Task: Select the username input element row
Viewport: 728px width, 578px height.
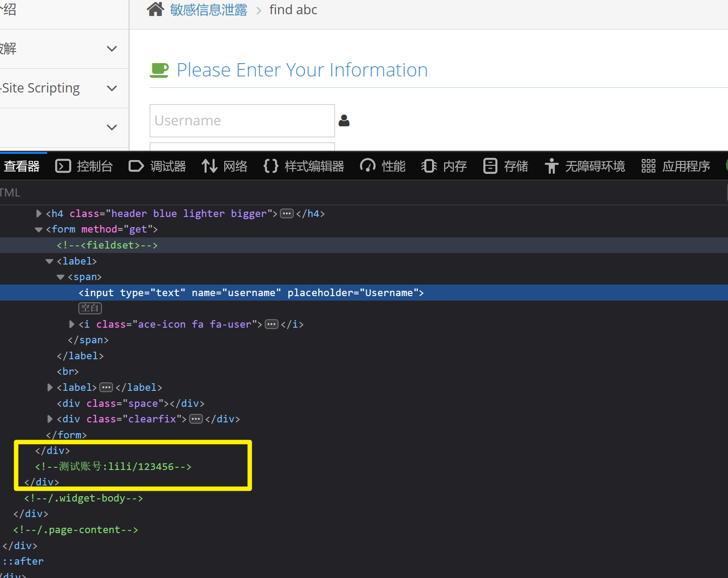Action: click(x=364, y=293)
